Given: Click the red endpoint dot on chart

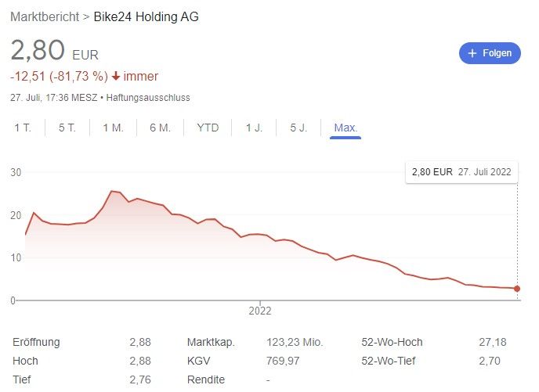Looking at the screenshot, I should pyautogui.click(x=517, y=289).
